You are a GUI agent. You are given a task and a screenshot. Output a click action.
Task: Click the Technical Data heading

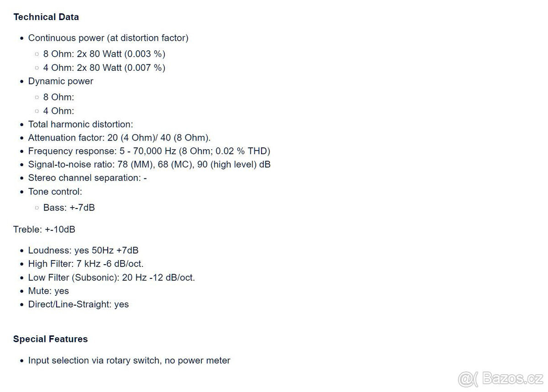(x=46, y=17)
